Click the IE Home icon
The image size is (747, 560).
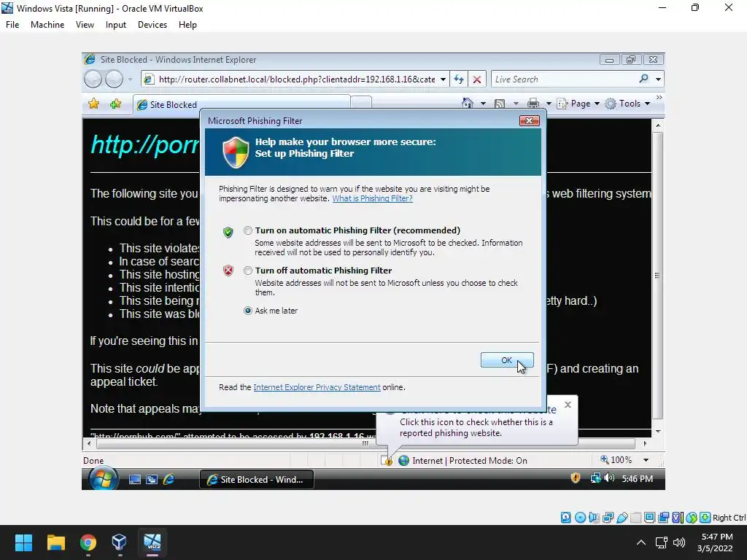tap(468, 104)
